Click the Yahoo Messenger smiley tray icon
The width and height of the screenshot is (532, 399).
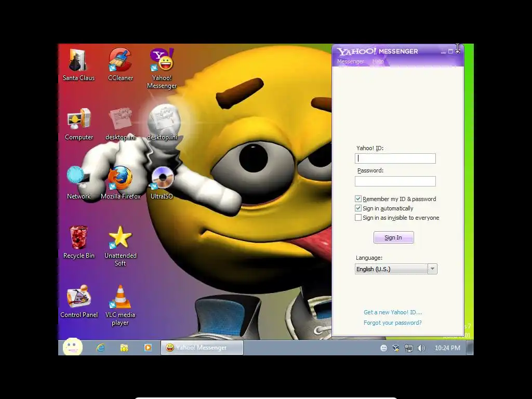[x=384, y=348]
